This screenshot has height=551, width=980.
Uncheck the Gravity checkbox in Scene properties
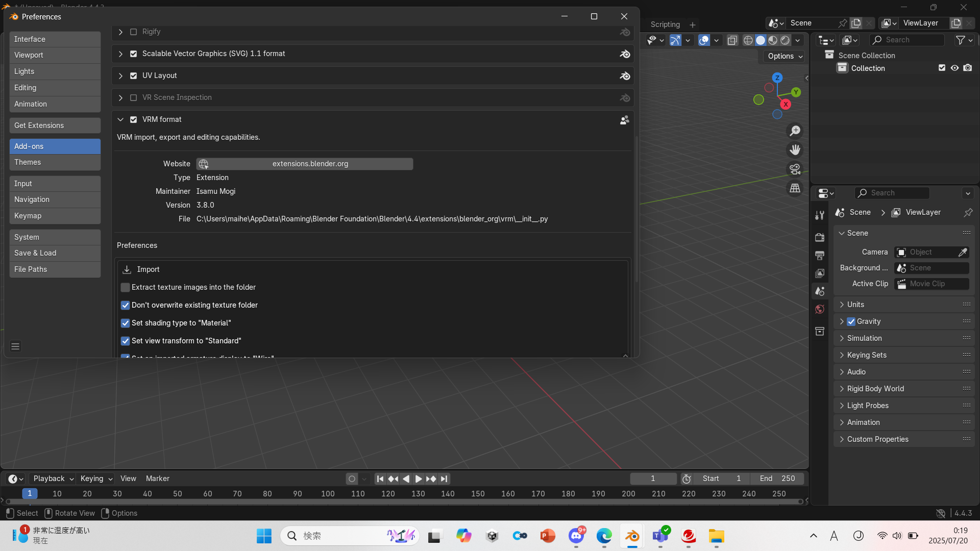[851, 321]
